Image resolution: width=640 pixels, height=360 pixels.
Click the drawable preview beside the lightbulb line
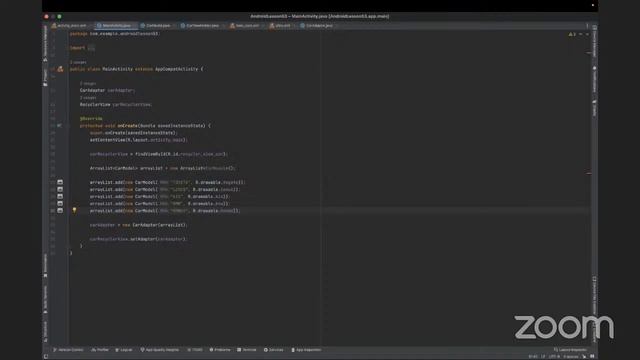point(60,210)
